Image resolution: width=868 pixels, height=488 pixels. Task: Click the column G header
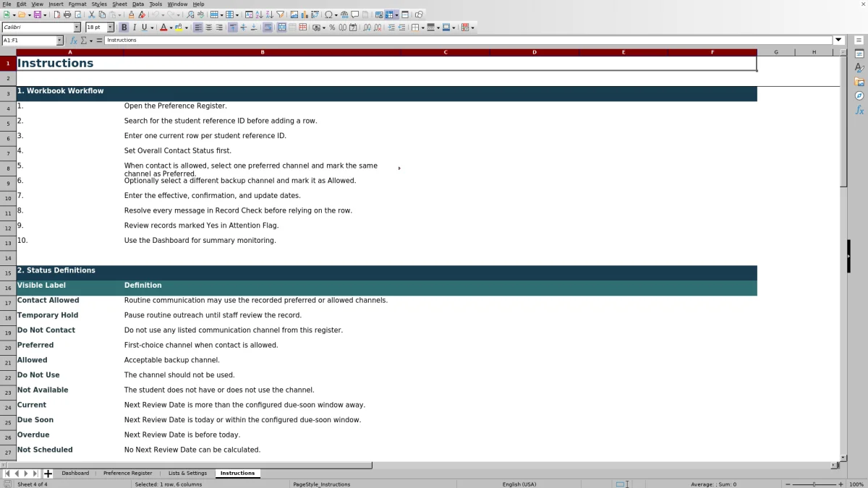click(776, 52)
